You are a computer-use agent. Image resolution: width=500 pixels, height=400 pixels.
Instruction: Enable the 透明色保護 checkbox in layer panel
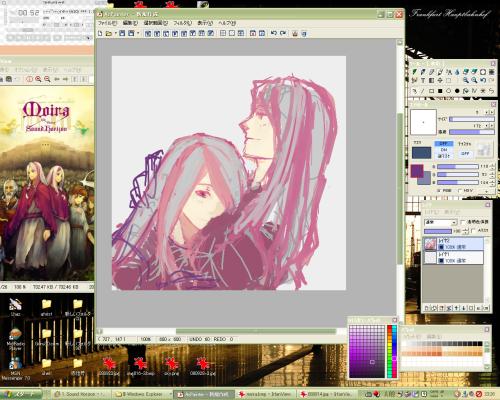[463, 222]
